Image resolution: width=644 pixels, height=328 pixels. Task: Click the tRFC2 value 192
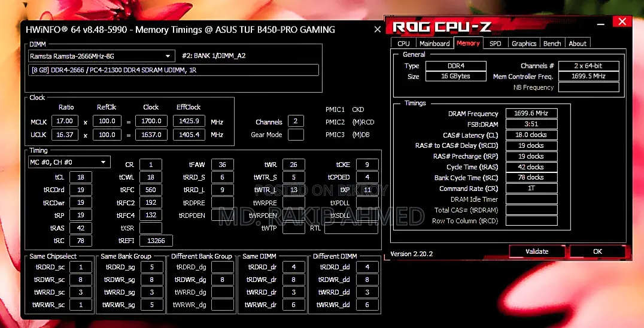pyautogui.click(x=151, y=203)
